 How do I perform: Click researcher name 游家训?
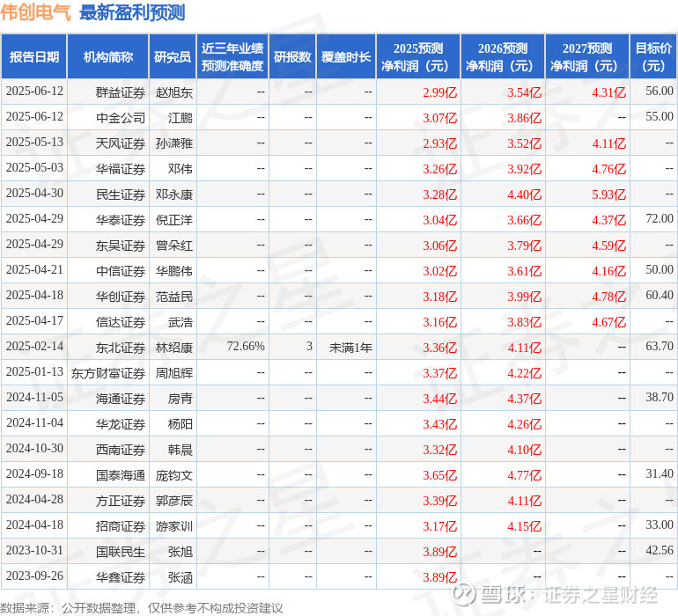tap(173, 526)
